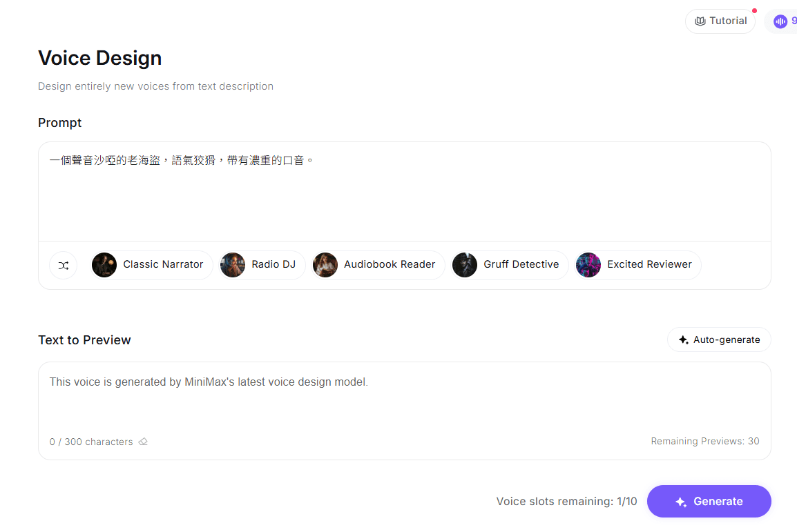Click 'Design entirely new voices' subtitle text

click(155, 86)
